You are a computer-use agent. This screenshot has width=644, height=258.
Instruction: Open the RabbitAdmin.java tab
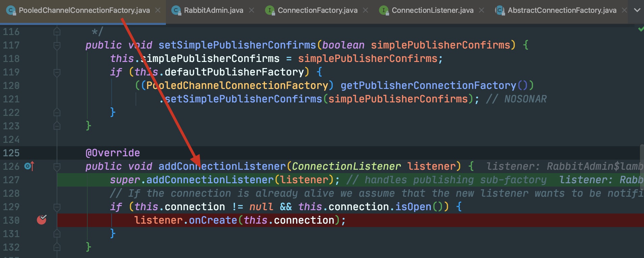(213, 10)
